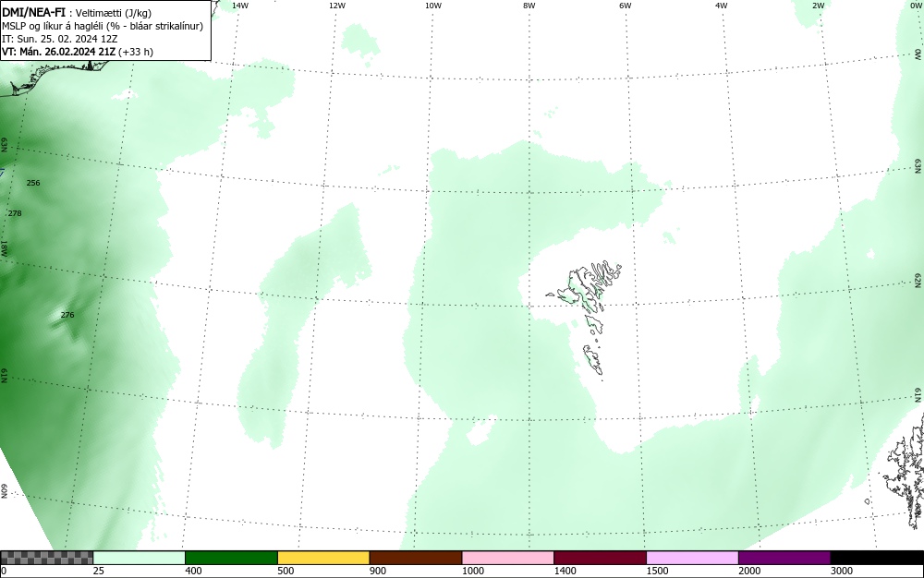This screenshot has height=578, width=924.
Task: Select the brown 900–1000 legend swatch
Action: (x=416, y=558)
